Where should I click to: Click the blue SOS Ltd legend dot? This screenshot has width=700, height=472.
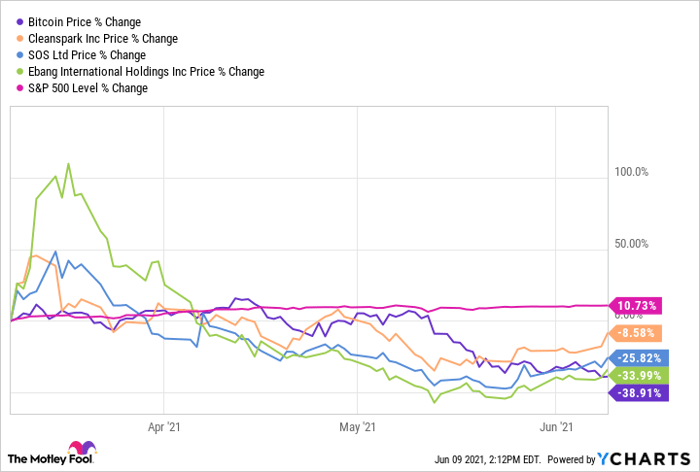tap(21, 55)
